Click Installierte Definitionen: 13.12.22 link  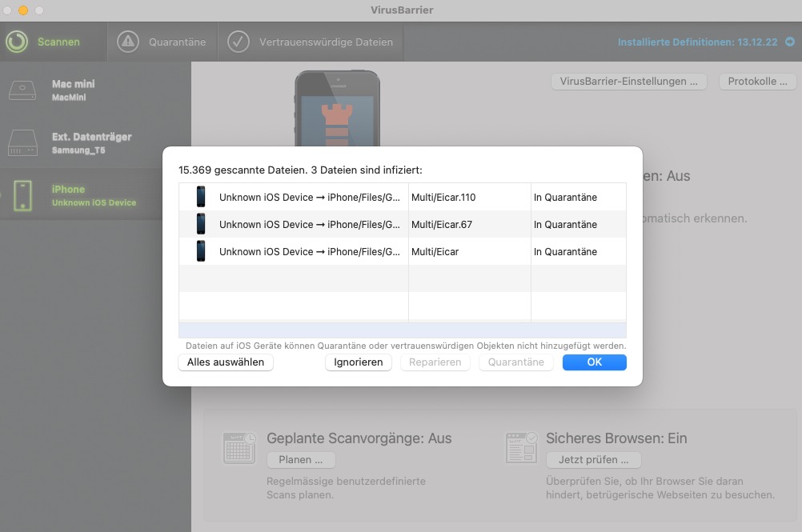(698, 42)
